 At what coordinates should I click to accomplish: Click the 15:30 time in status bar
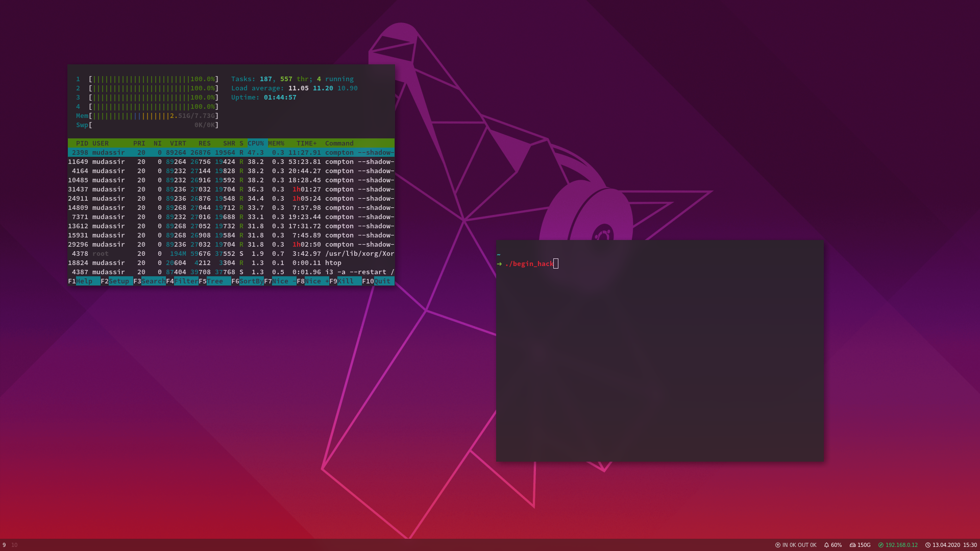970,545
